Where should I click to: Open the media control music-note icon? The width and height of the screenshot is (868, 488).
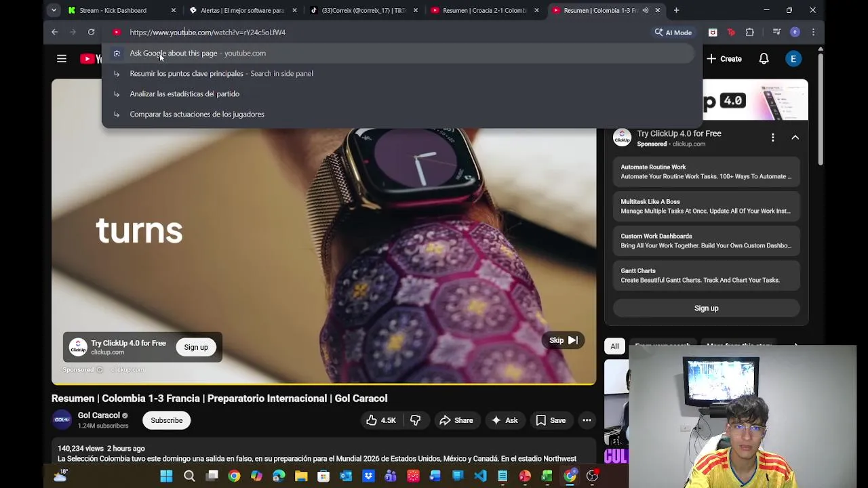pyautogui.click(x=776, y=32)
